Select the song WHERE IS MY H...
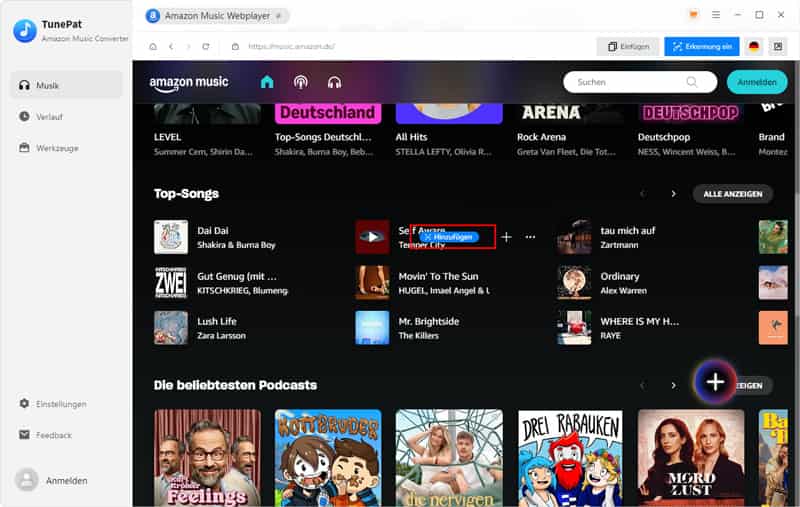This screenshot has height=507, width=800. tap(639, 321)
